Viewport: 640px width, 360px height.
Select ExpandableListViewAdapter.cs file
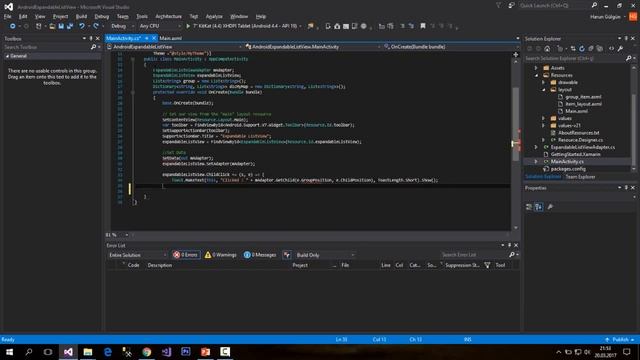(582, 147)
